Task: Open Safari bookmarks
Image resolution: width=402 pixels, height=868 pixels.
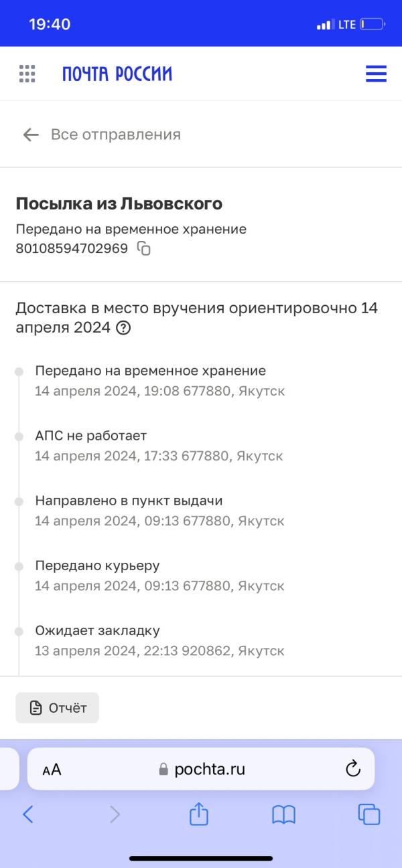Action: 284,814
